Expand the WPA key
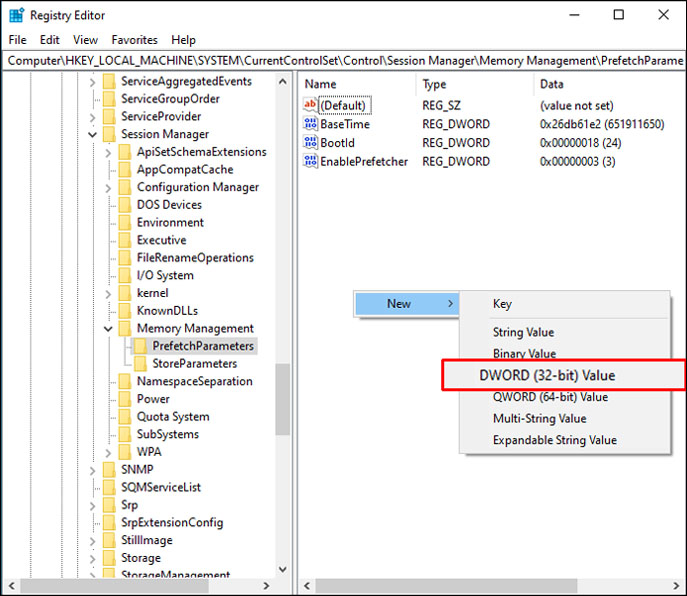Viewport: 687px width, 596px height. click(108, 452)
